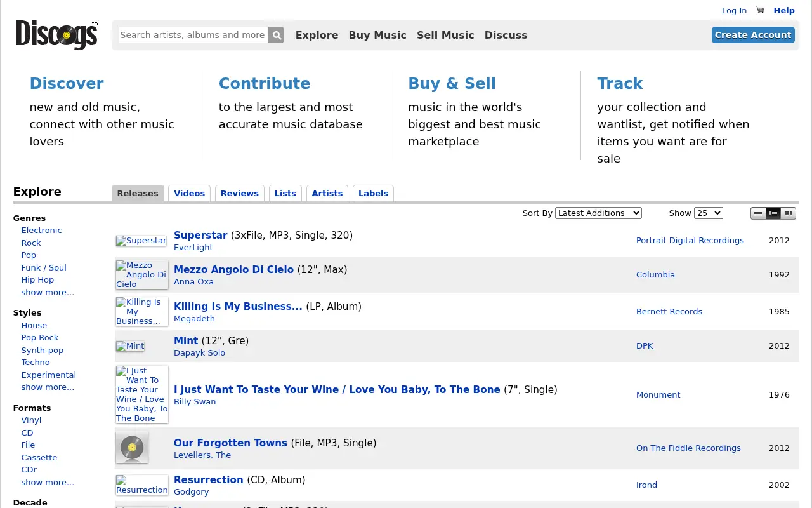Switch to the Videos tab

(x=190, y=194)
